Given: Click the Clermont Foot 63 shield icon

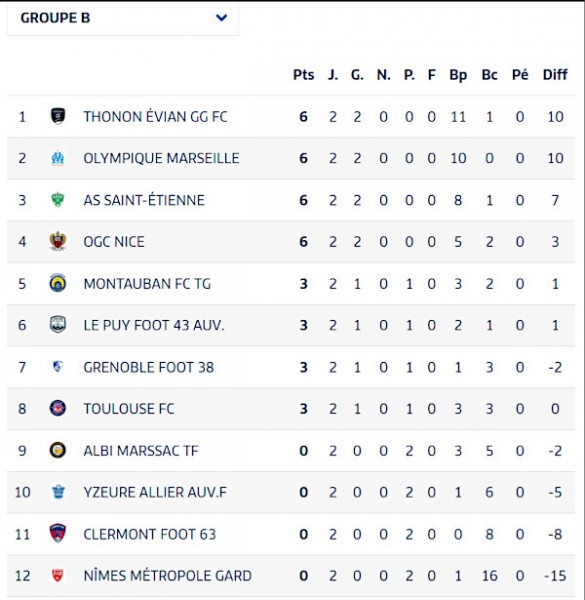Looking at the screenshot, I should point(58,534).
